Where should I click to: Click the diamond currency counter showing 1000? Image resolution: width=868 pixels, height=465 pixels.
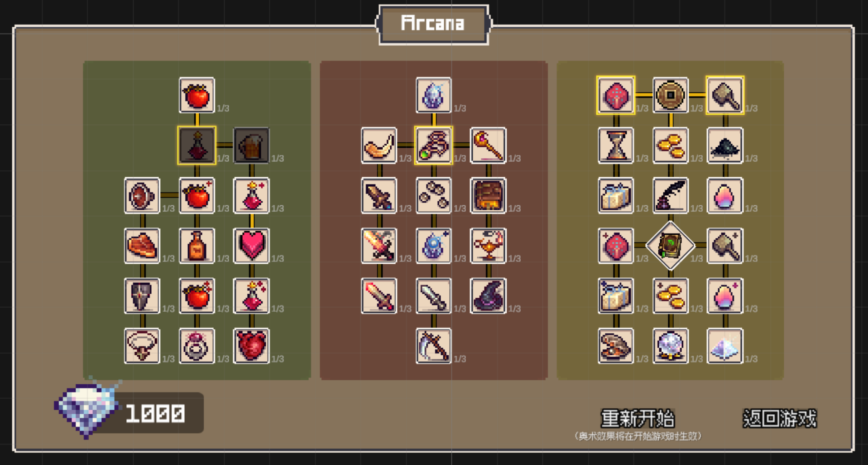tap(129, 412)
